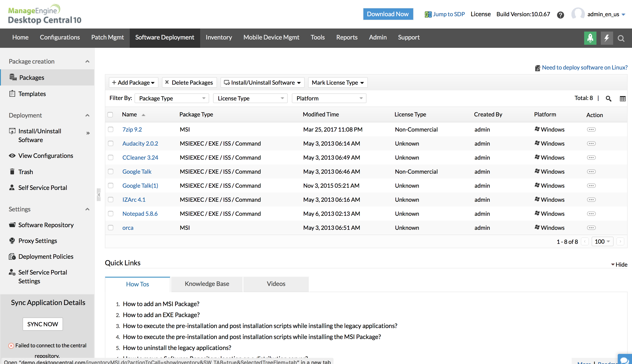632x364 pixels.
Task: Click the sidebar collapse splitter handle
Action: point(99,195)
